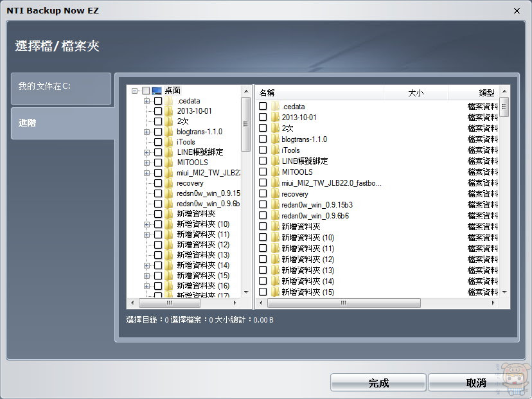532x399 pixels.
Task: Click the recovery folder icon in file list
Action: tap(275, 194)
